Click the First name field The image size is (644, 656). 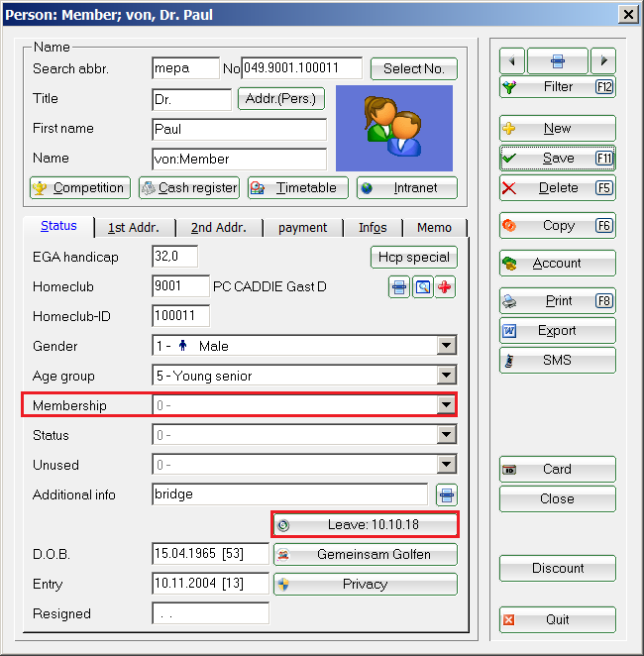coord(239,129)
